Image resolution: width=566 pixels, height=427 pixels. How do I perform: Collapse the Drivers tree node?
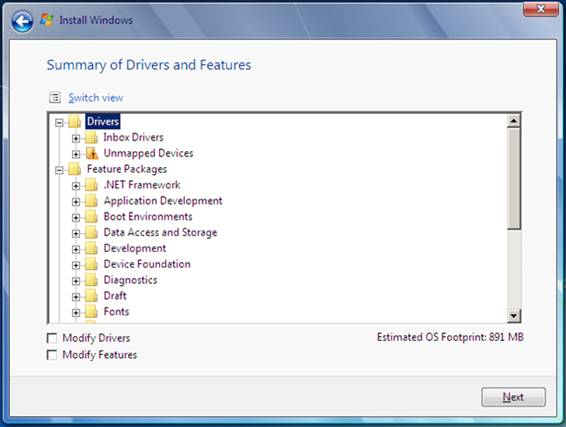tap(59, 123)
